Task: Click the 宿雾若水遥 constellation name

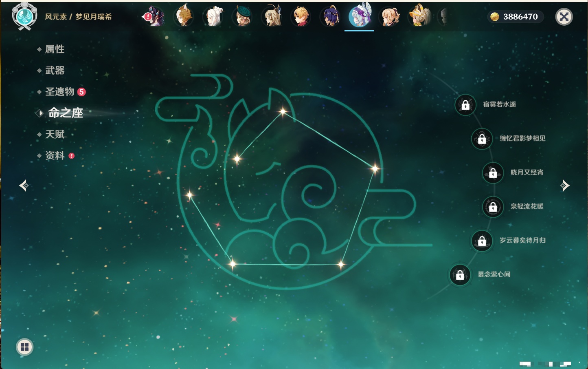Action: pos(500,104)
